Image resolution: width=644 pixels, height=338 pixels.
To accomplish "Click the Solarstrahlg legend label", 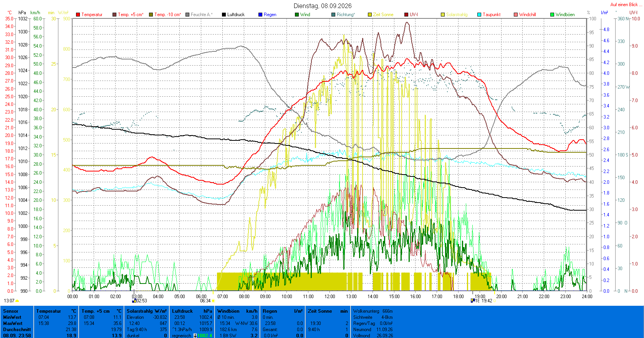I will pos(457,15).
